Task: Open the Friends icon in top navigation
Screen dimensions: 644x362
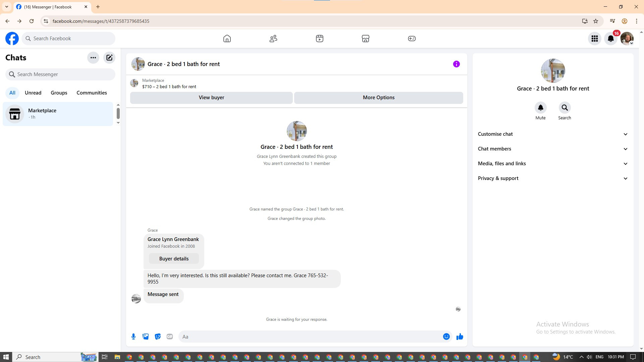Action: [x=273, y=39]
